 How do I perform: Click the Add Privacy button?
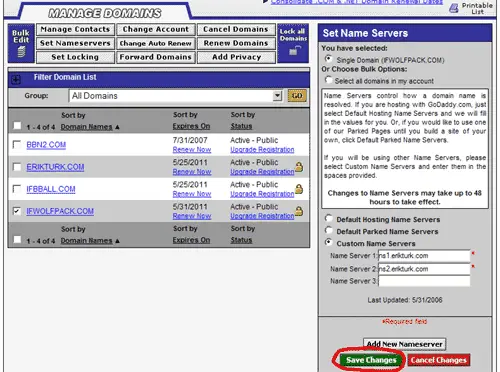(236, 57)
